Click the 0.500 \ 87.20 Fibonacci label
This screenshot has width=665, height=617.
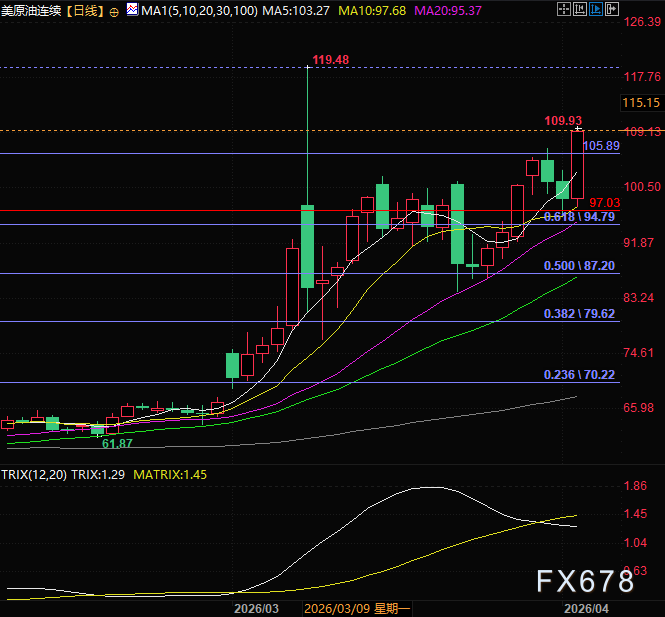click(579, 266)
